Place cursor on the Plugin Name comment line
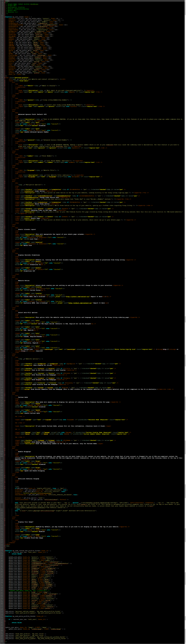Screen dimensions: 186x644 (23, 4)
